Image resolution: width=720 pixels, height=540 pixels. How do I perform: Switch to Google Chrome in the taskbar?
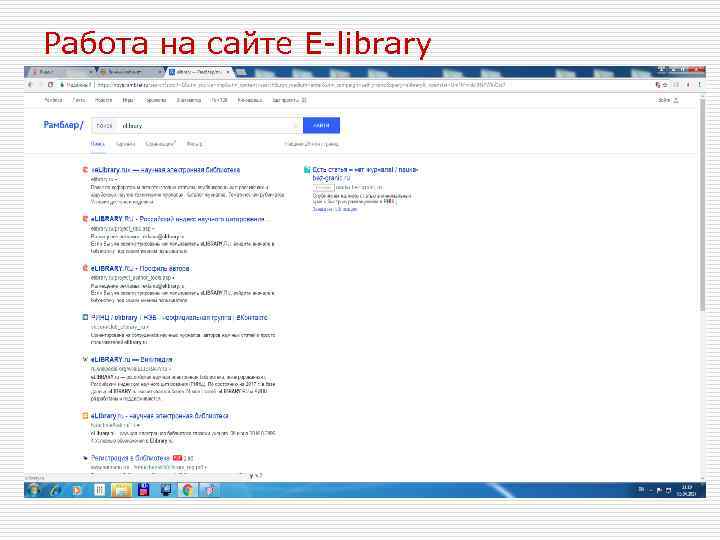point(188,490)
